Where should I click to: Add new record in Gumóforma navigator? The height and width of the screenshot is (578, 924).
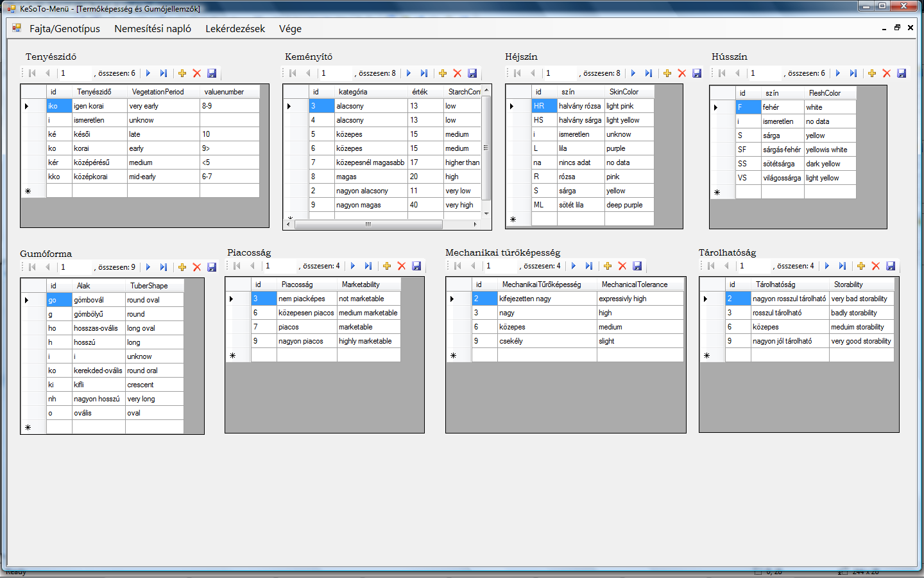(x=182, y=267)
